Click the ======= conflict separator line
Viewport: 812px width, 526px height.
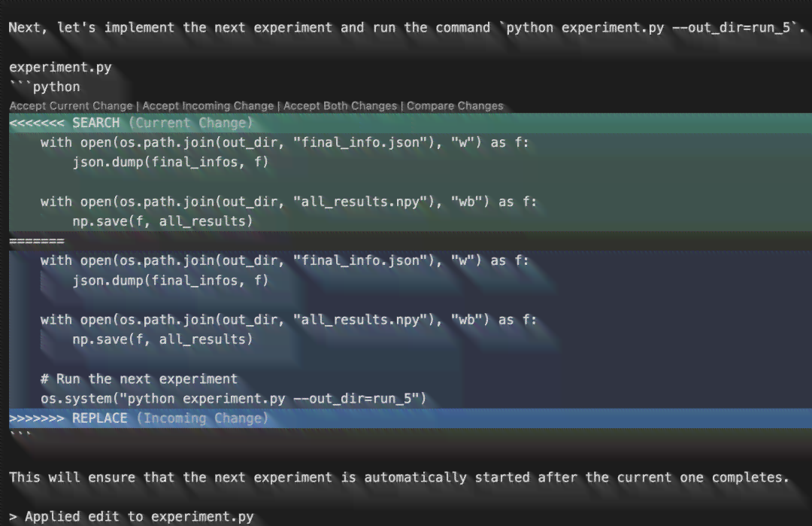click(x=37, y=241)
